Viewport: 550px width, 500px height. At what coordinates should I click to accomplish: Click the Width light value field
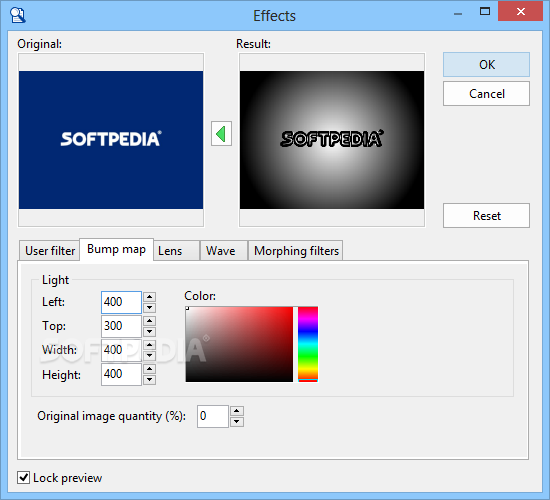click(x=121, y=350)
